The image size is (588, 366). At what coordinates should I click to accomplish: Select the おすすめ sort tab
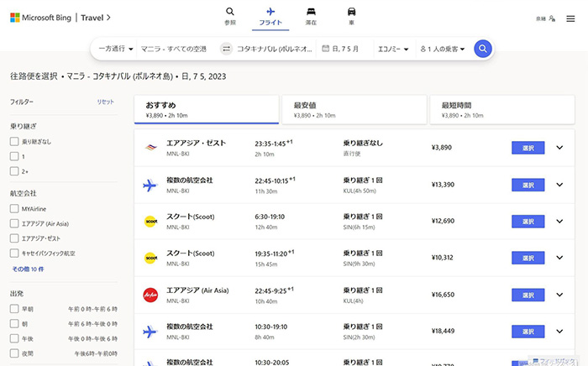(207, 109)
